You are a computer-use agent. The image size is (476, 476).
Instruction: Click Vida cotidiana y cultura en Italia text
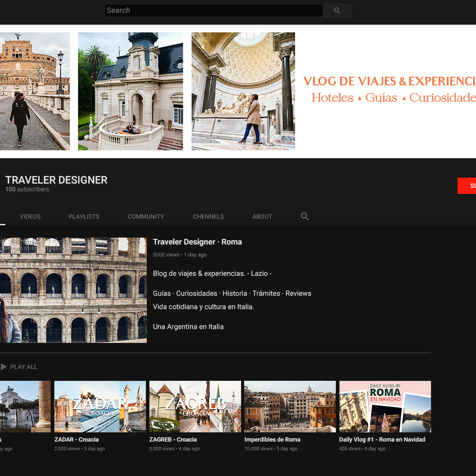tap(203, 307)
